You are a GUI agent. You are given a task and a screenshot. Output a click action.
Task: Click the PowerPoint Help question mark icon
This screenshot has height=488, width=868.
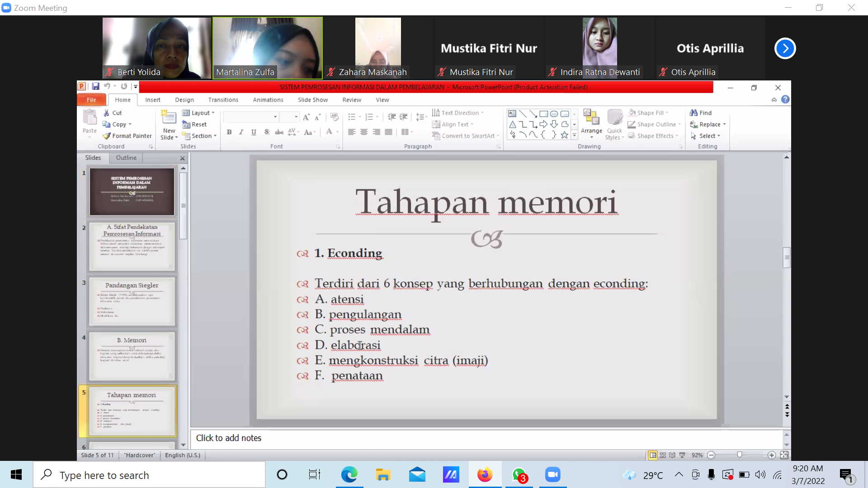[x=785, y=99]
